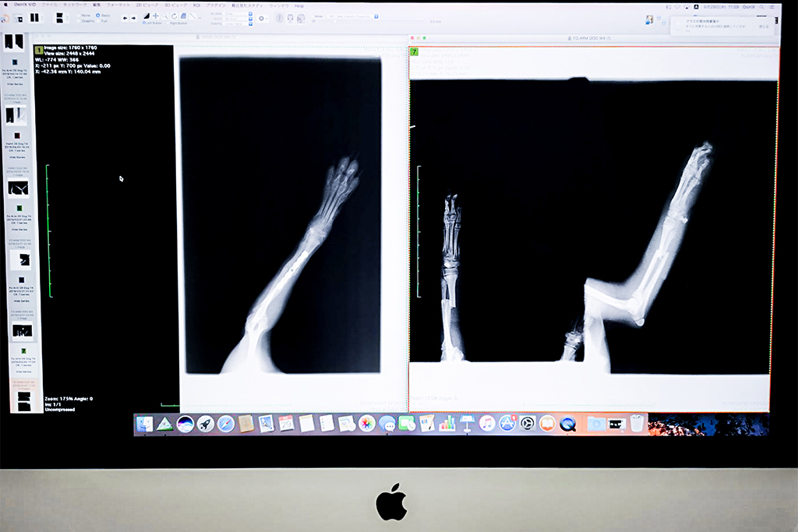
Task: Choose the zoom magnifier tool
Action: click(x=164, y=16)
